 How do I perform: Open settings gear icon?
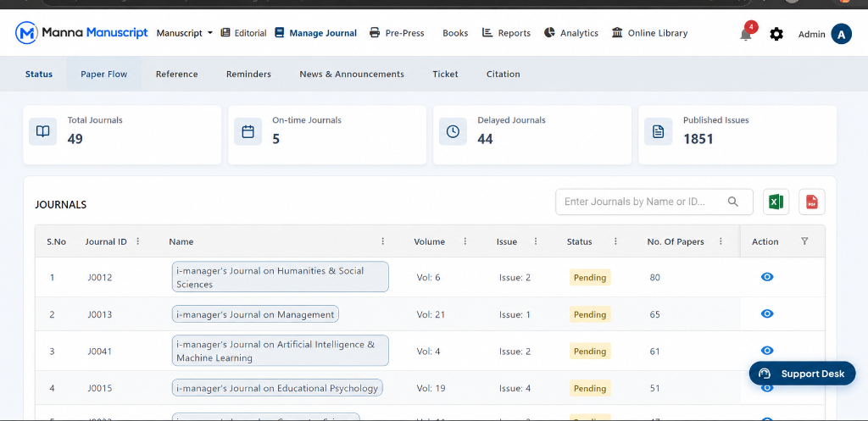click(776, 34)
